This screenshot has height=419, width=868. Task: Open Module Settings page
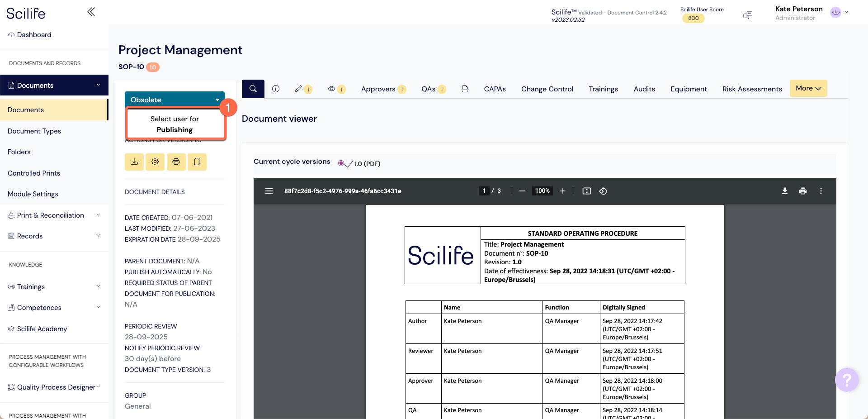click(33, 194)
